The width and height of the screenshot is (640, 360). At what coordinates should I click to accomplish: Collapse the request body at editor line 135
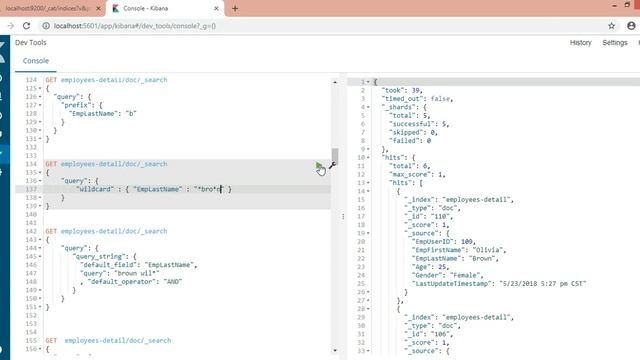click(40, 173)
